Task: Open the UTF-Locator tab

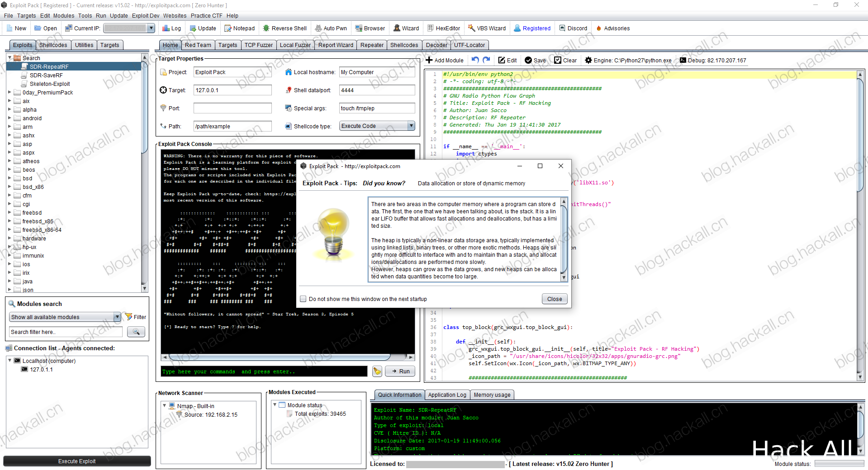Action: tap(470, 45)
